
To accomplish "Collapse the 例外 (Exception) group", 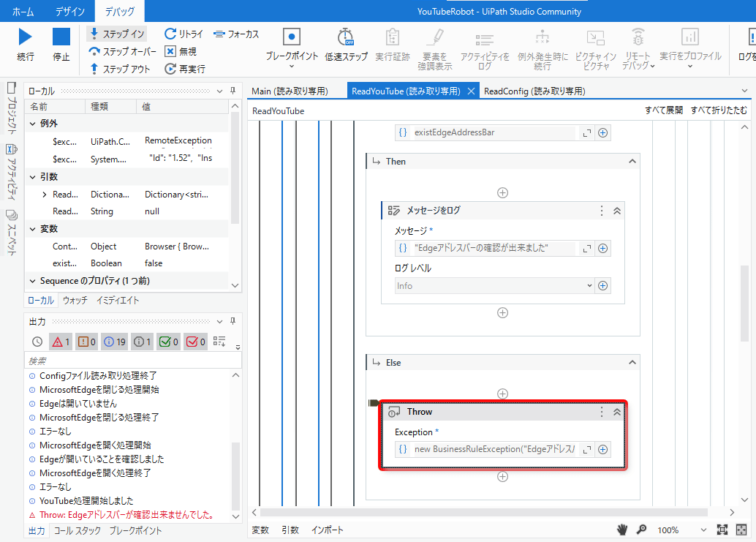I will pos(32,124).
